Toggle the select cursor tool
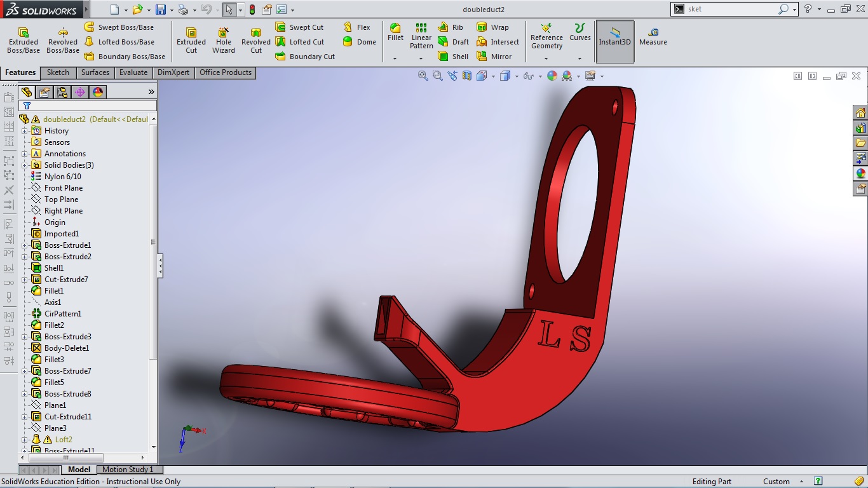 229,10
